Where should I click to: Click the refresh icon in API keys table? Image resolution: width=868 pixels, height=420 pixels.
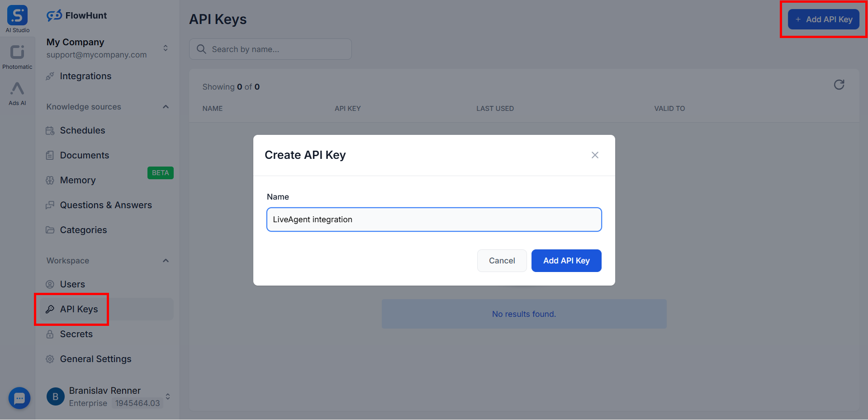click(x=839, y=85)
